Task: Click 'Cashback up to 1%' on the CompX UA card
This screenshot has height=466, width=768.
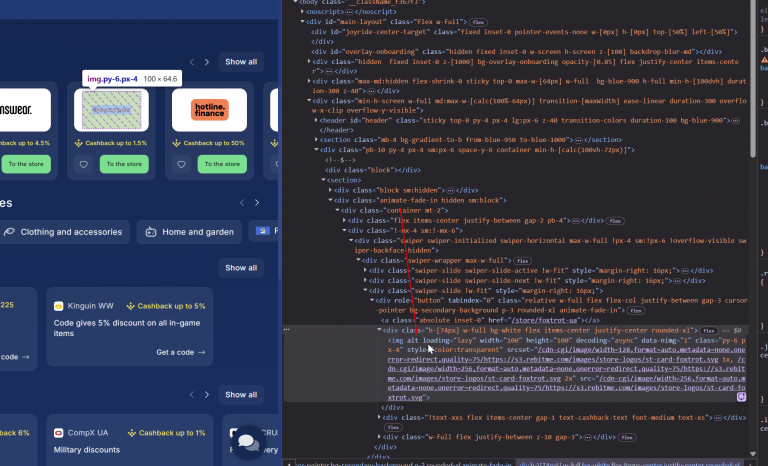Action: pos(167,433)
